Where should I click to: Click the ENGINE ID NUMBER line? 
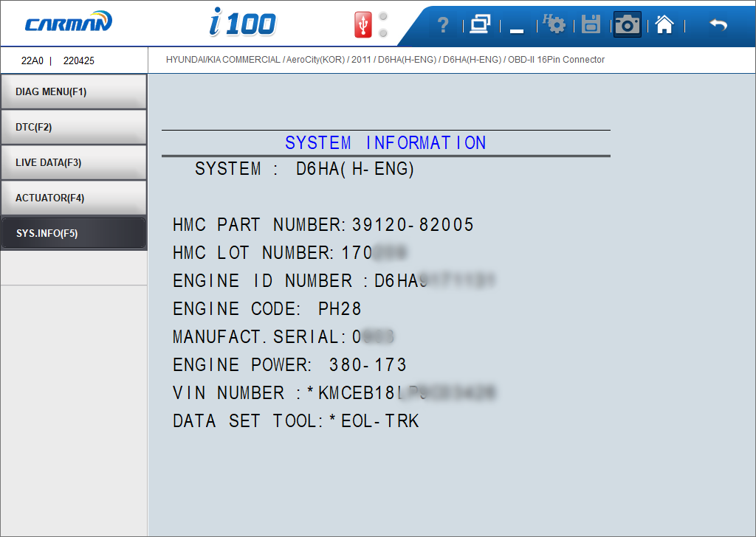(334, 281)
